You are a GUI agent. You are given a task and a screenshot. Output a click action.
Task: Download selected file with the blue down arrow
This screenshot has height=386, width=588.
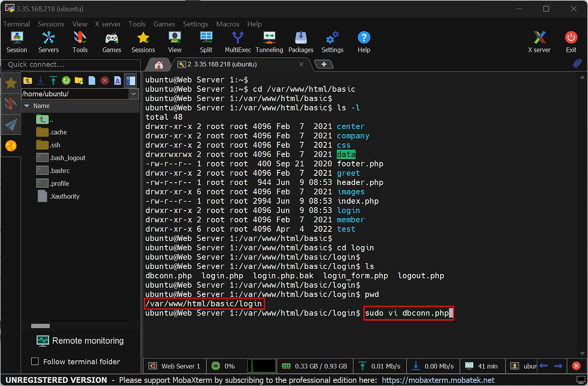click(x=40, y=81)
